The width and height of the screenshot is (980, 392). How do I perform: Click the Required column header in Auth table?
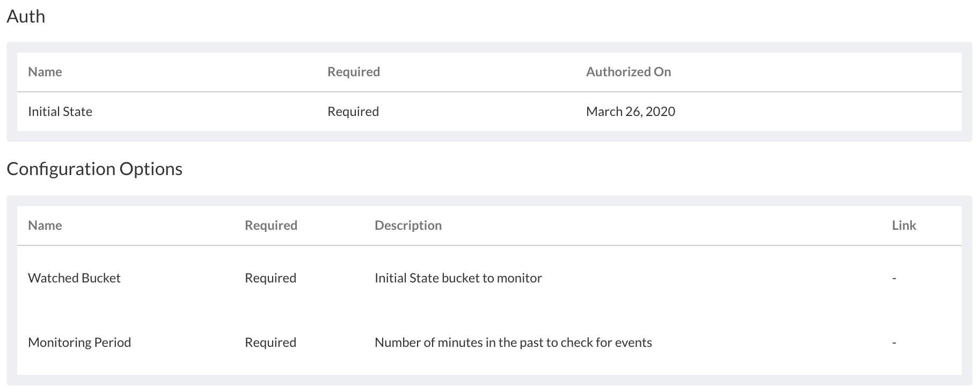click(x=354, y=72)
